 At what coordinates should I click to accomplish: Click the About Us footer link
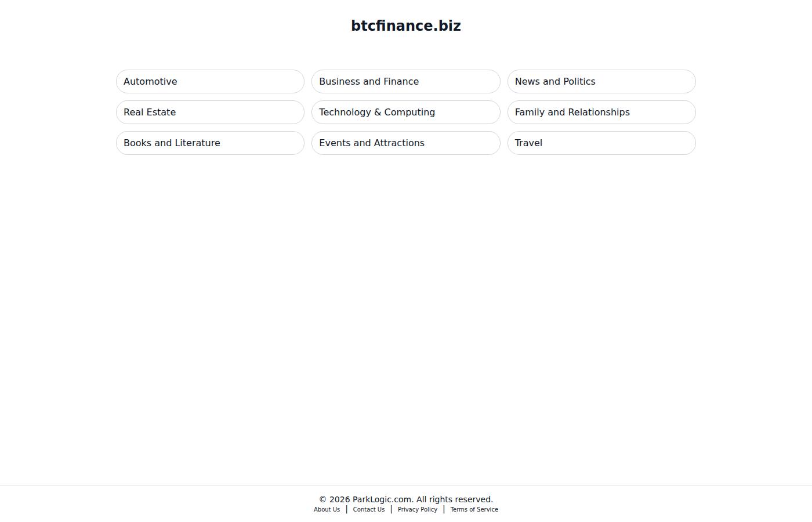327,510
